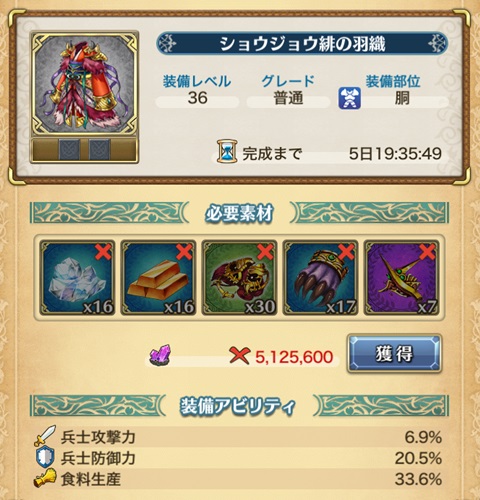The height and width of the screenshot is (500, 480).
Task: Tap the 食料生産 33.6% ability row
Action: (x=238, y=479)
